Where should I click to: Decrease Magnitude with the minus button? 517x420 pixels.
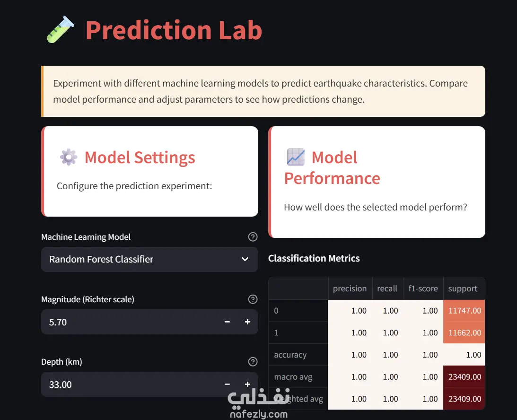click(x=227, y=322)
